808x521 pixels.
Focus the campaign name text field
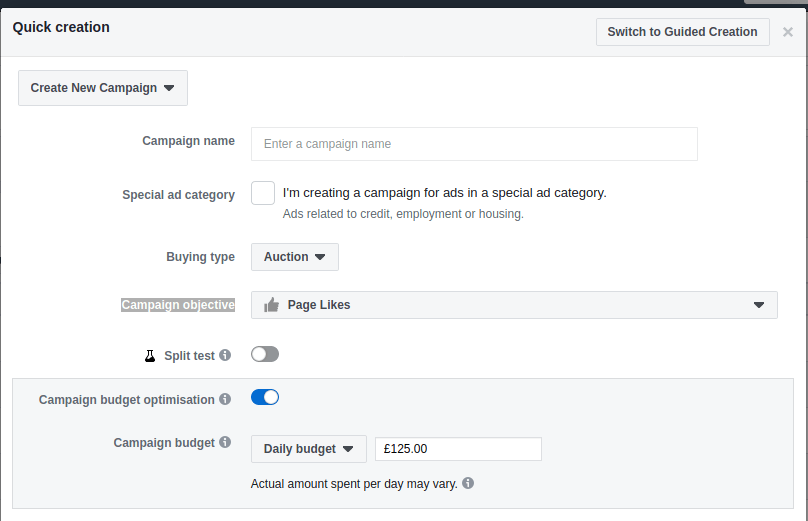click(474, 144)
